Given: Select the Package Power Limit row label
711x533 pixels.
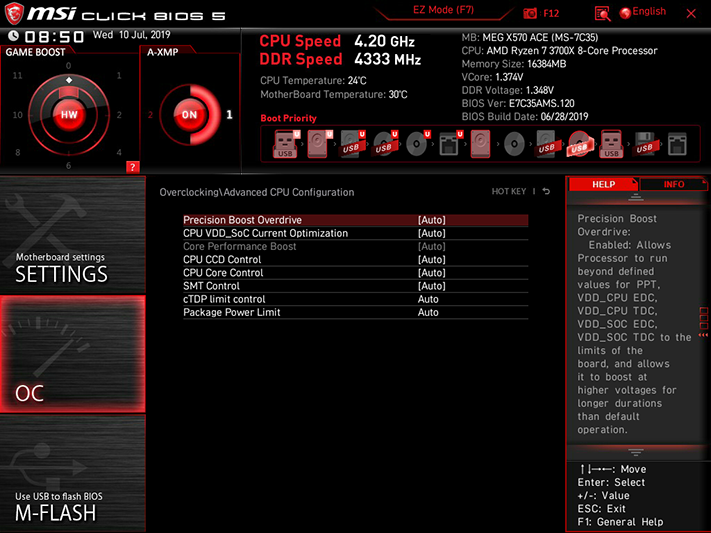Looking at the screenshot, I should tap(232, 312).
